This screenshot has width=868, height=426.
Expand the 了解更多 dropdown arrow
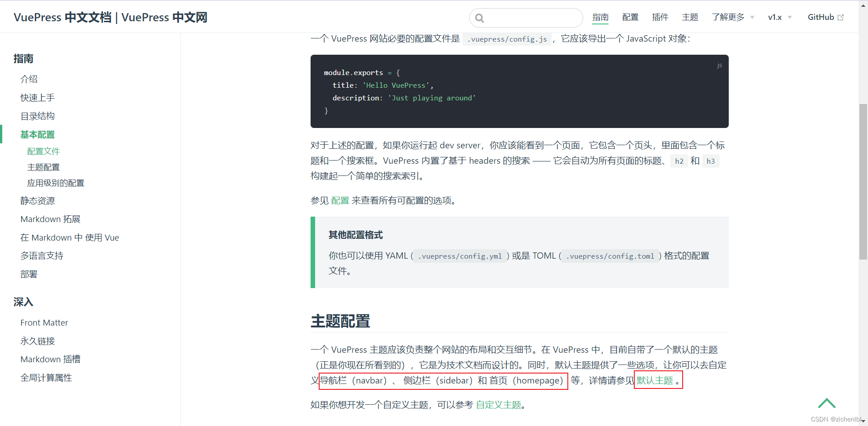click(x=752, y=18)
